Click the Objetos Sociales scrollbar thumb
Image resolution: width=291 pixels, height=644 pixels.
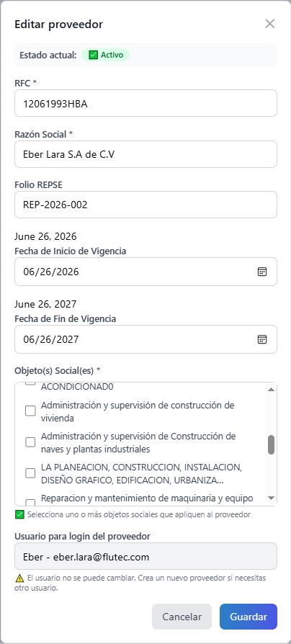click(271, 444)
